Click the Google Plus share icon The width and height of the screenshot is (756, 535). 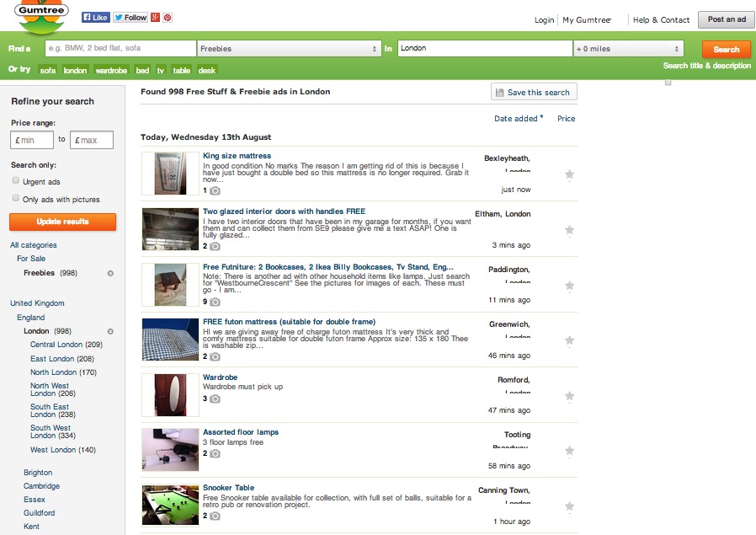156,17
